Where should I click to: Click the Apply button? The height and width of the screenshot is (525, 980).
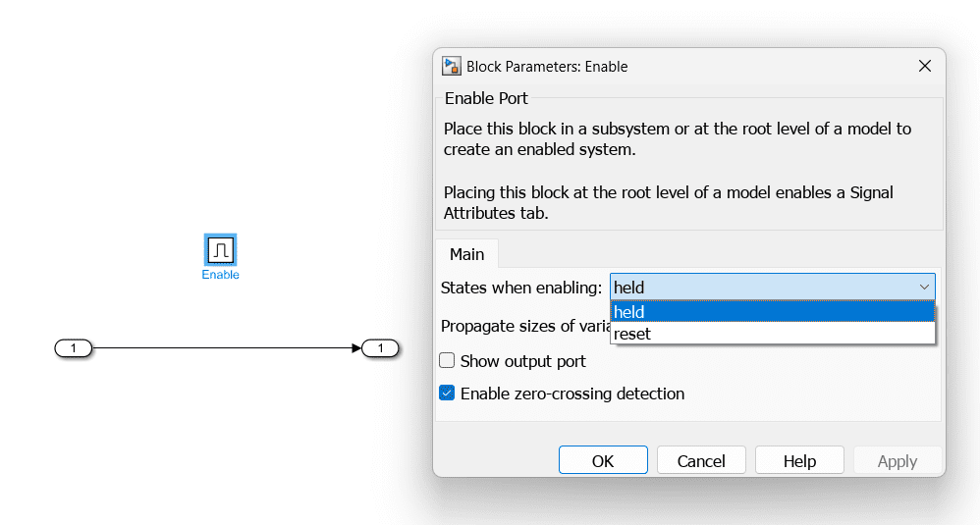(897, 460)
